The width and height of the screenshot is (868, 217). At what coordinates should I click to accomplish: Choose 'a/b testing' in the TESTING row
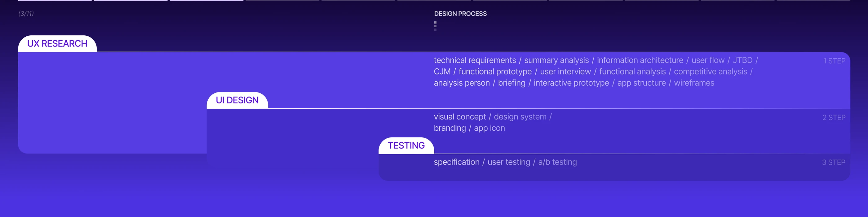(557, 162)
